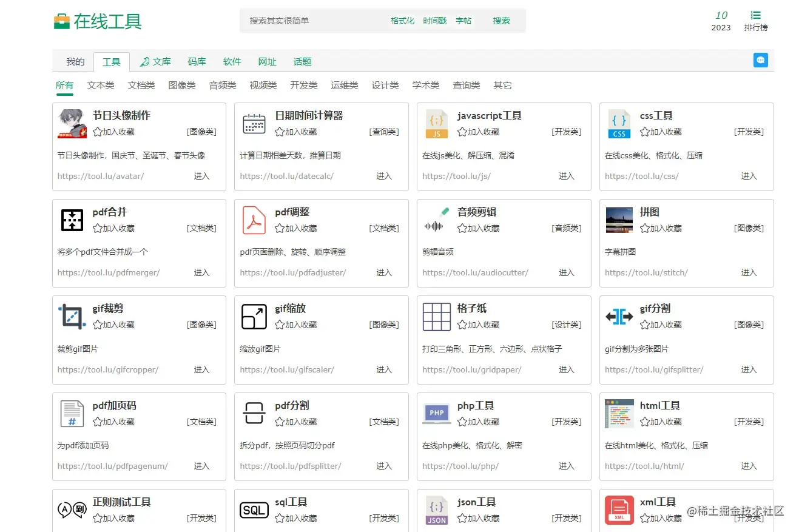Image resolution: width=799 pixels, height=532 pixels.
Task: Switch to the 网址 tab
Action: point(267,61)
